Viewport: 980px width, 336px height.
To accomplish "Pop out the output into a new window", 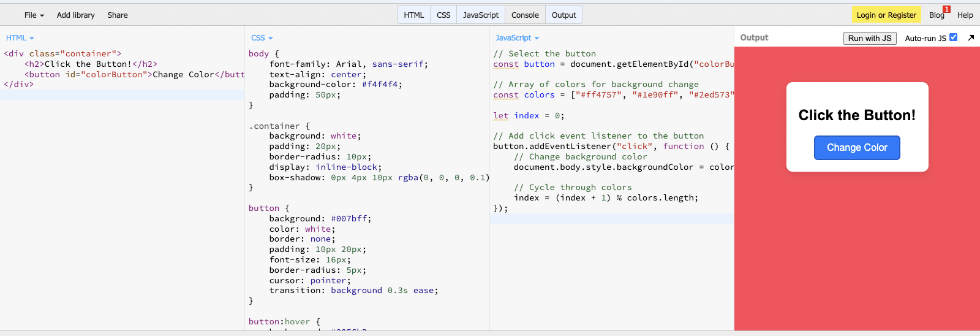I will [971, 38].
